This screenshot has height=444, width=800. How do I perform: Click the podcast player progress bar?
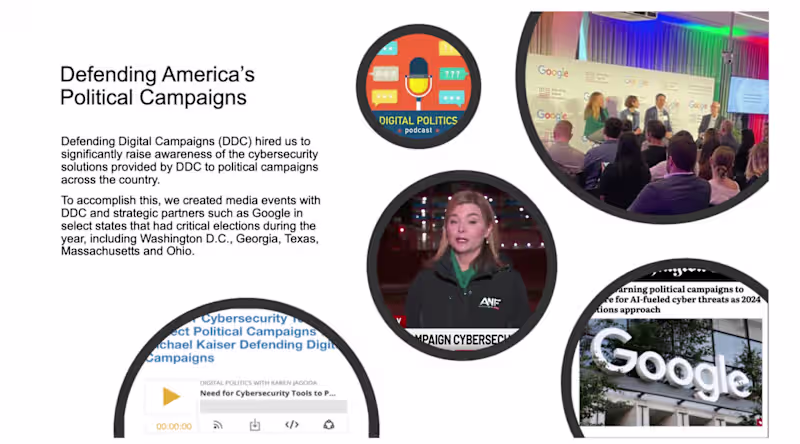pos(273,407)
